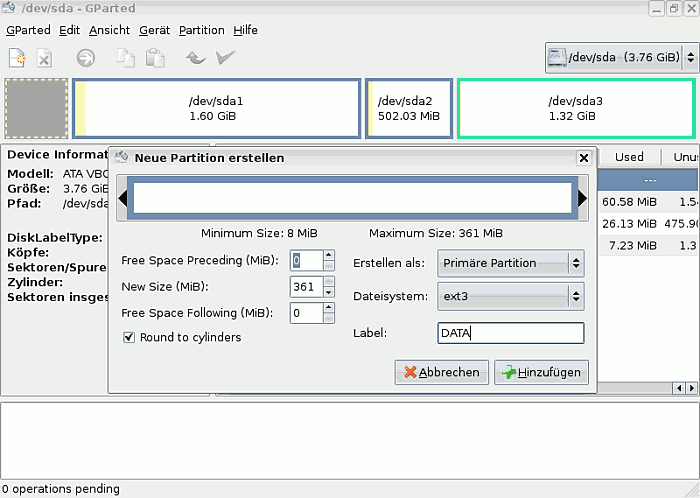The image size is (700, 498).
Task: Decrease New Size value
Action: click(329, 292)
